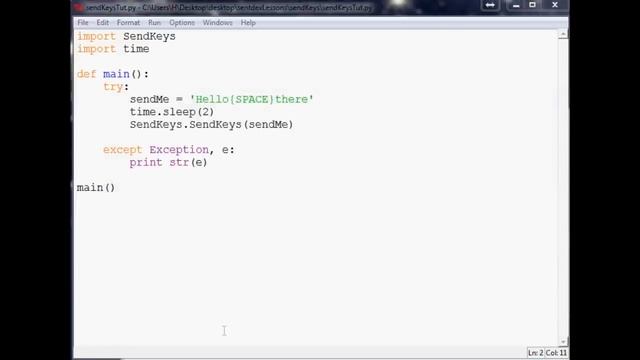Open the Windows menu
640x360 pixels.
[x=218, y=23]
